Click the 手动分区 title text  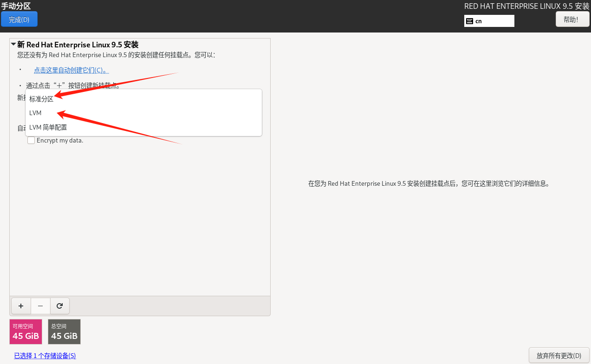[16, 6]
